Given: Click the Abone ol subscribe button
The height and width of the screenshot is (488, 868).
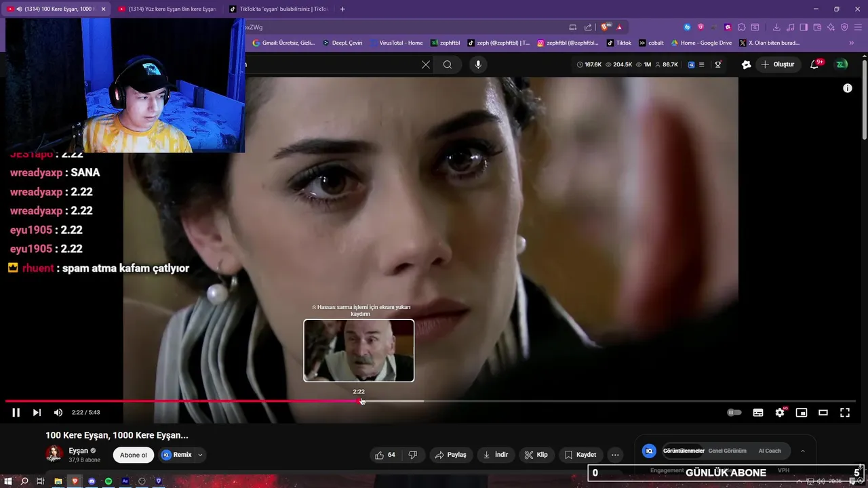Looking at the screenshot, I should tap(134, 455).
